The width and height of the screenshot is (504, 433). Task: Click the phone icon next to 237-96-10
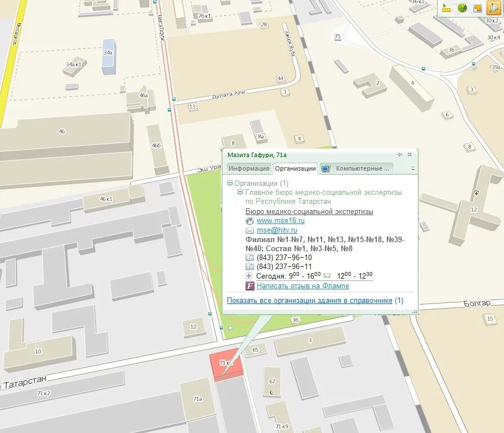coord(249,257)
